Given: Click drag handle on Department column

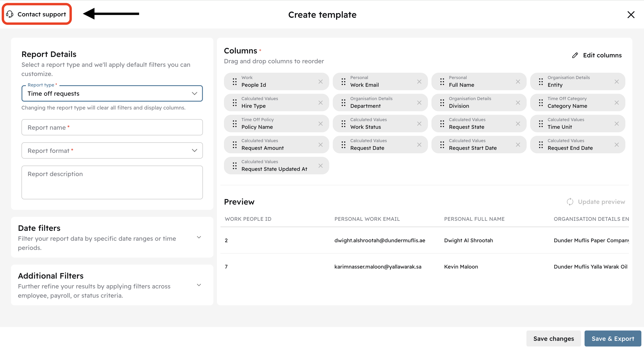Looking at the screenshot, I should 343,103.
